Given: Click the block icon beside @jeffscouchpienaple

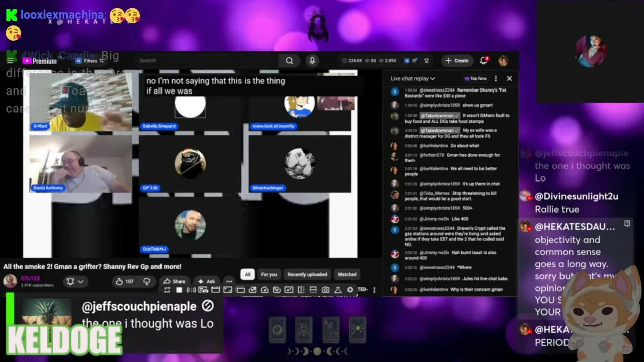Looking at the screenshot, I should click(x=207, y=305).
